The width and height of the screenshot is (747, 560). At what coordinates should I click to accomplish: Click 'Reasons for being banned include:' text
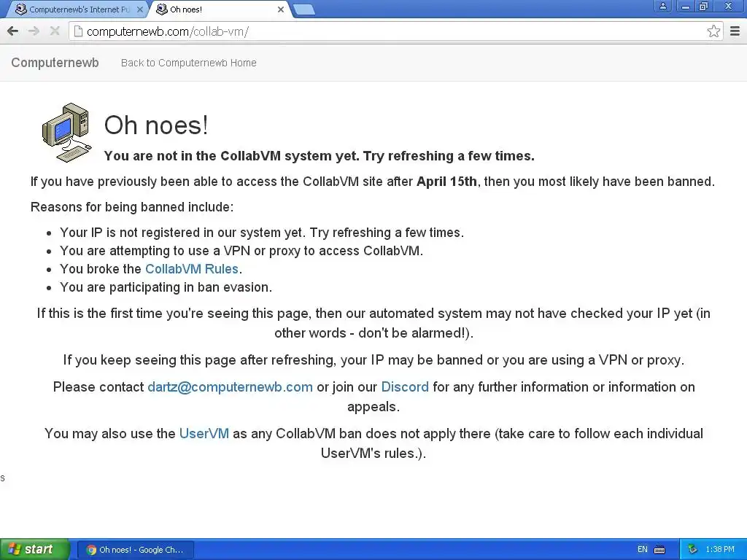point(132,207)
